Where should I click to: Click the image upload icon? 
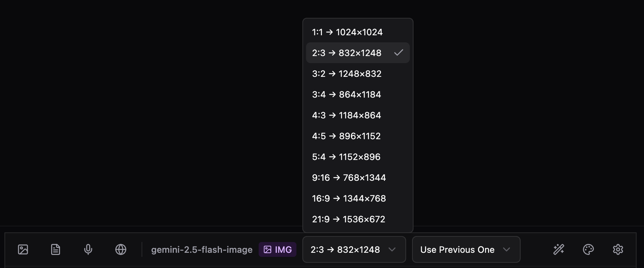pos(23,249)
